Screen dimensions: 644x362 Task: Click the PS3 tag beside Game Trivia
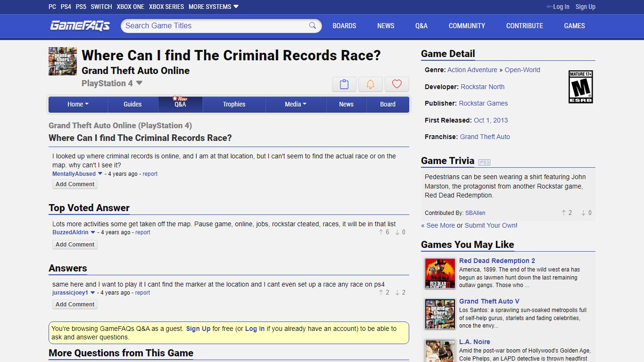point(484,162)
